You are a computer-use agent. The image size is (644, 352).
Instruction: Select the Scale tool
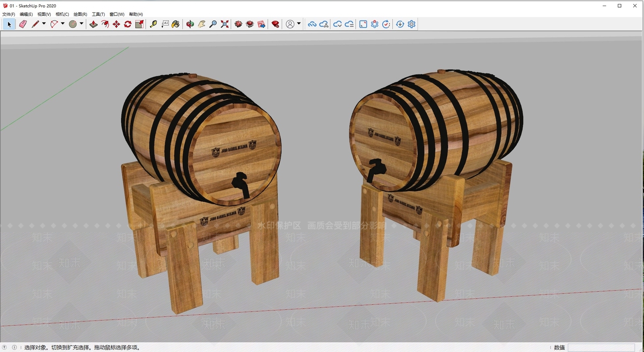coord(139,24)
